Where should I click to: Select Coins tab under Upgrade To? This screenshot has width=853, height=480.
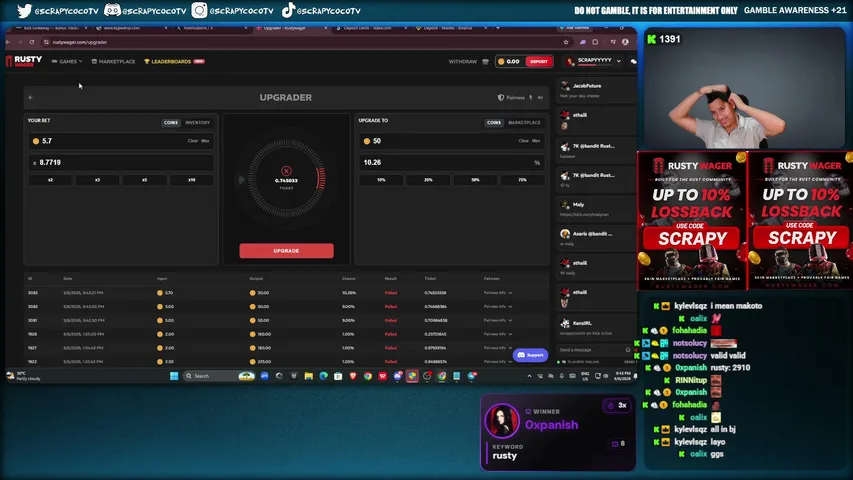494,122
